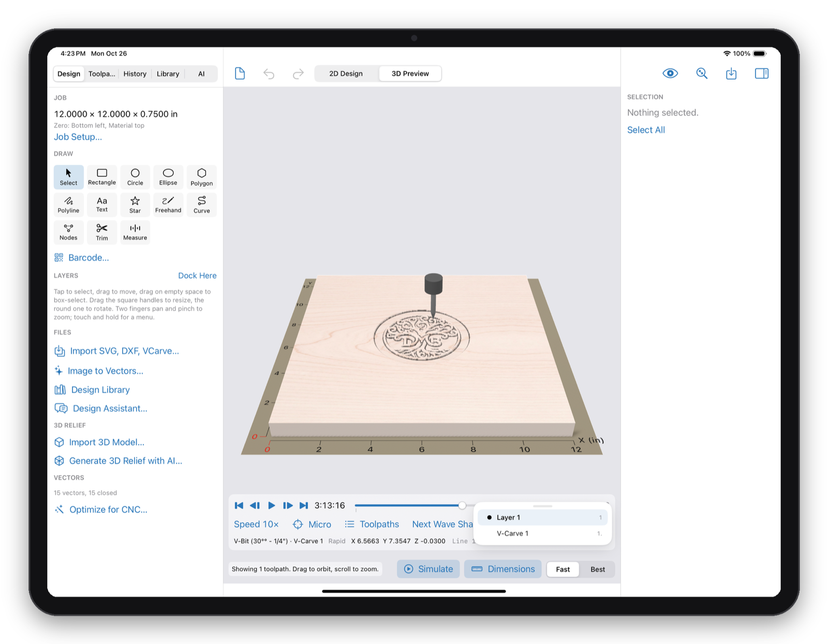This screenshot has height=644, width=828.
Task: Choose the Text tool
Action: click(x=102, y=204)
